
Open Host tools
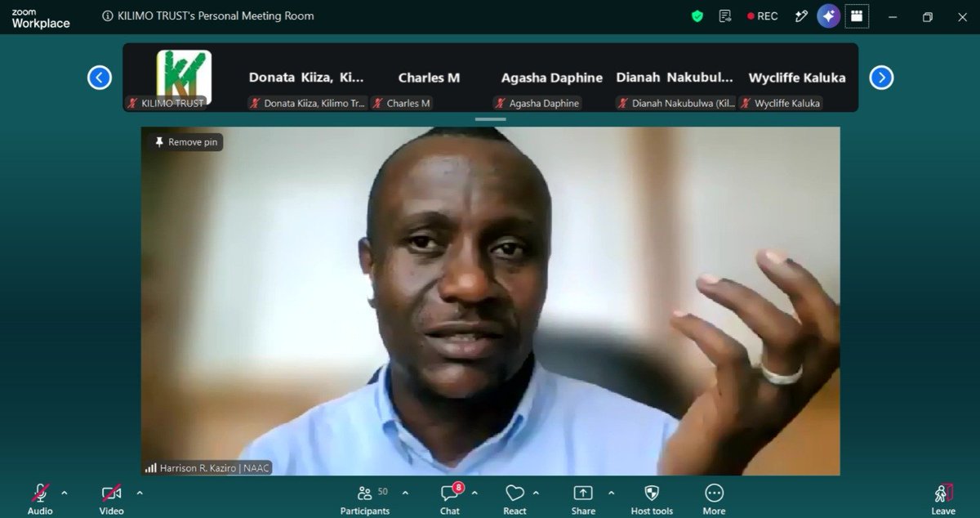pos(652,498)
